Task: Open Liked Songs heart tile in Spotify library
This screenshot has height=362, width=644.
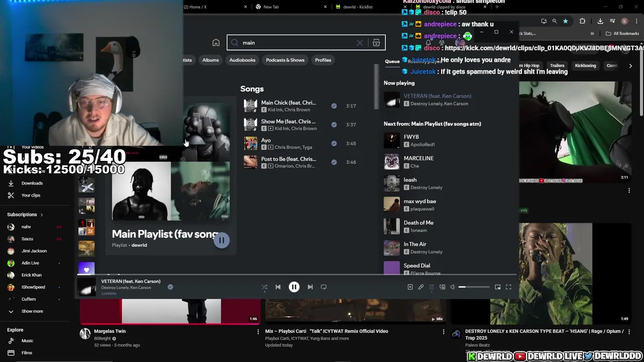Action: tap(87, 269)
